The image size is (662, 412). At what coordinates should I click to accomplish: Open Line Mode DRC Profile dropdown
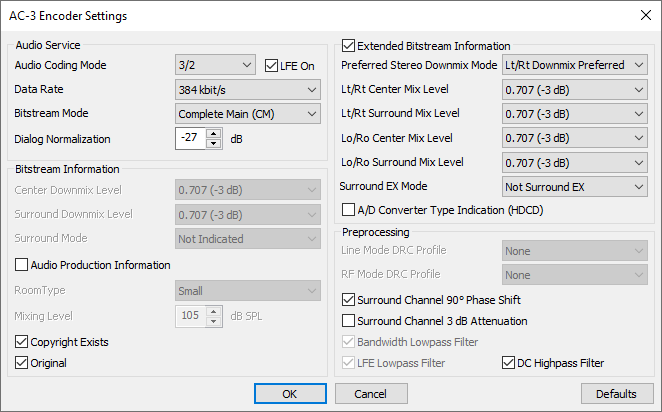tap(575, 251)
